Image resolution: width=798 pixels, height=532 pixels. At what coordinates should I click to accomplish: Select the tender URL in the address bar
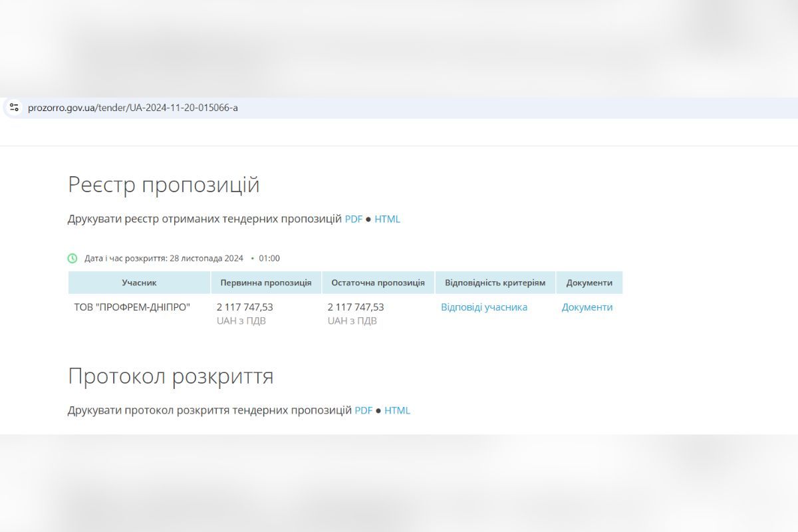tap(132, 107)
